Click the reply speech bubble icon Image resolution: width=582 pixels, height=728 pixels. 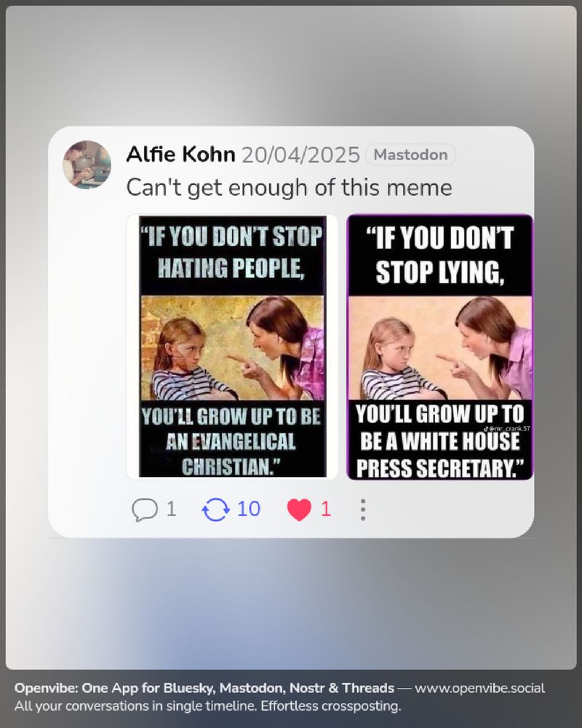coord(145,510)
